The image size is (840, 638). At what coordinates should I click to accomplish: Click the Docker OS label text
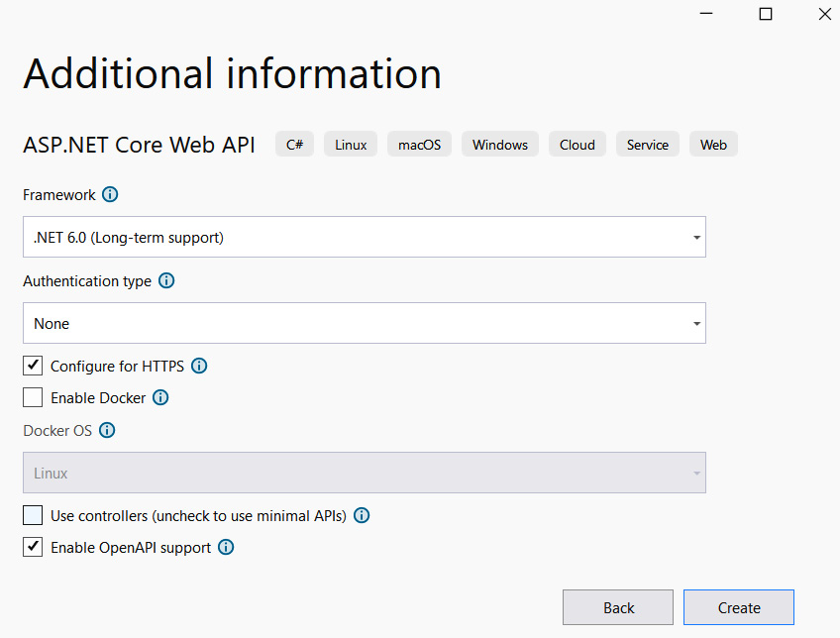[57, 431]
